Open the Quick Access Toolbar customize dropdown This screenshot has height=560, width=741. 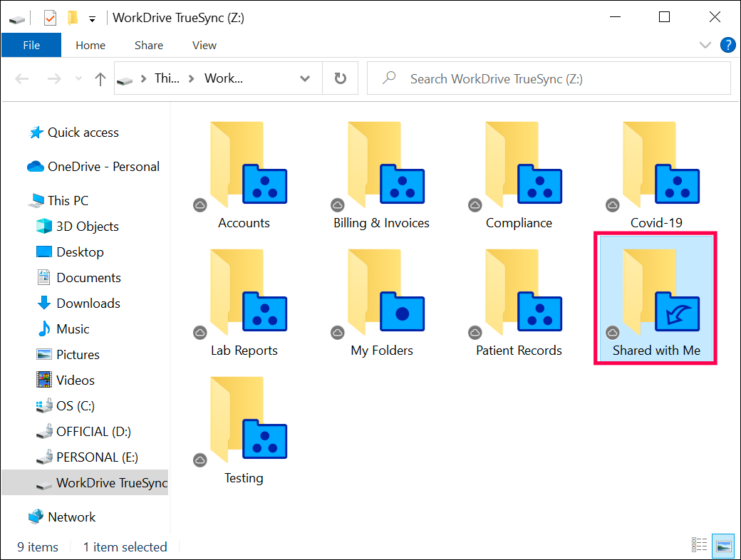[92, 19]
